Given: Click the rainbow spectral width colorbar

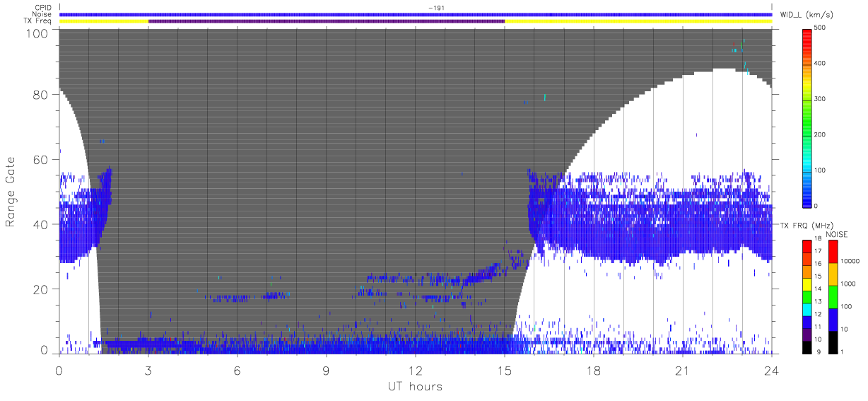Looking at the screenshot, I should (x=807, y=117).
